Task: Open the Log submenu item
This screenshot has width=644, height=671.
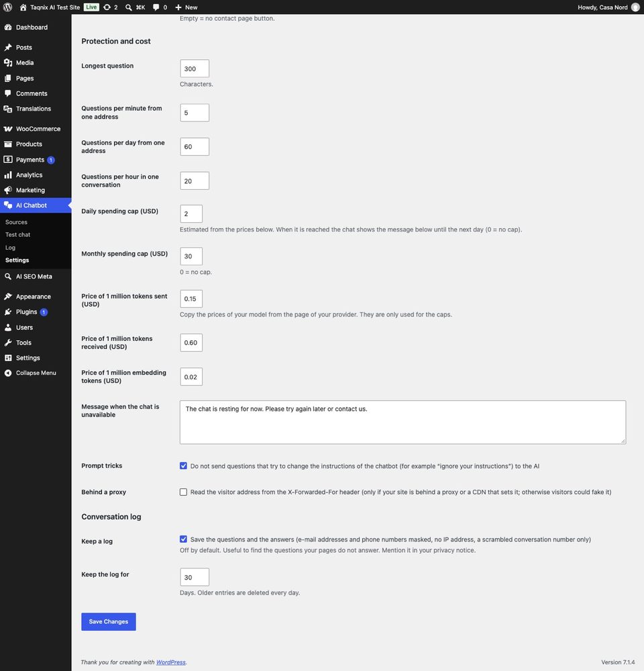Action: pos(10,248)
